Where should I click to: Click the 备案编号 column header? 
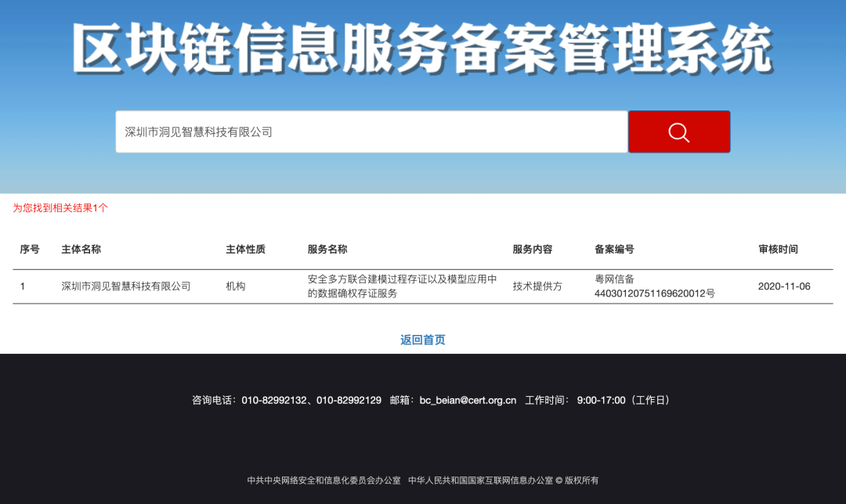tap(615, 249)
